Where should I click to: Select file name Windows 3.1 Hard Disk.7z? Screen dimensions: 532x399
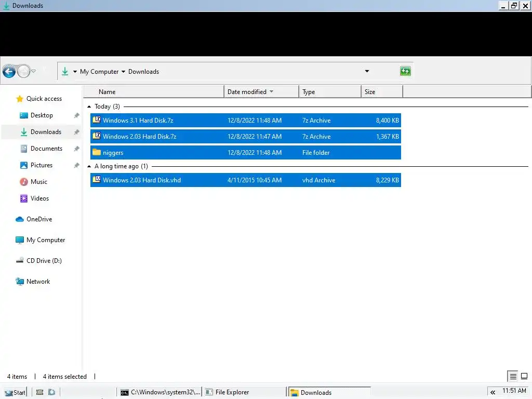(138, 121)
